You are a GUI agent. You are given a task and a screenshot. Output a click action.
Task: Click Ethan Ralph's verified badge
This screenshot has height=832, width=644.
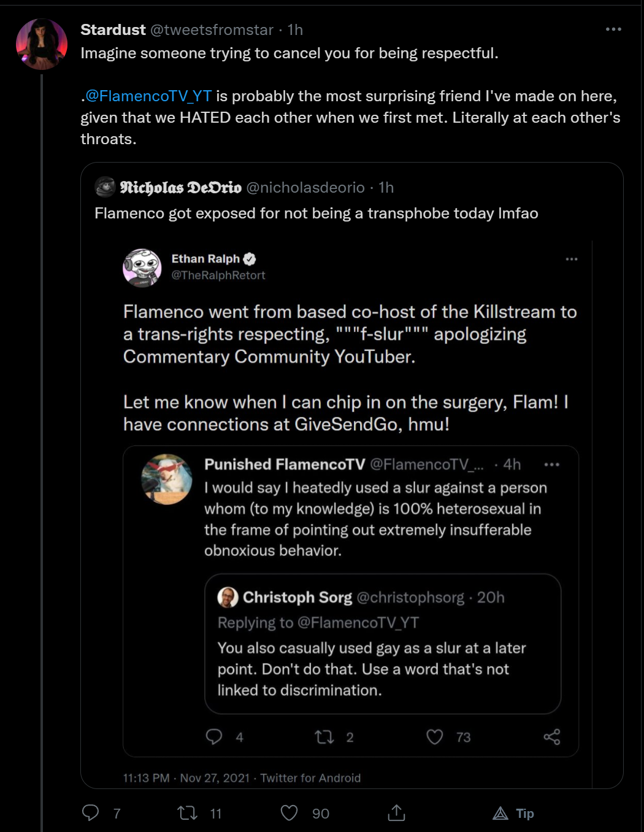pyautogui.click(x=250, y=259)
